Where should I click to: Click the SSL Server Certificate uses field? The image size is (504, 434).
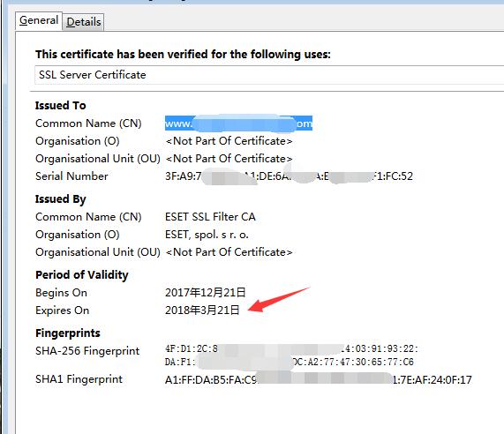pos(269,75)
